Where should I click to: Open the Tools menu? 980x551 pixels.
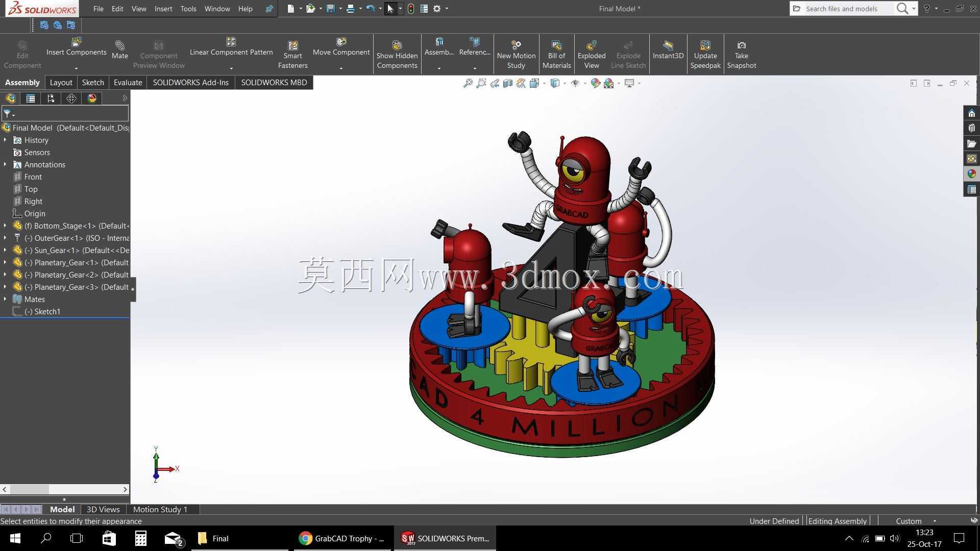(188, 9)
